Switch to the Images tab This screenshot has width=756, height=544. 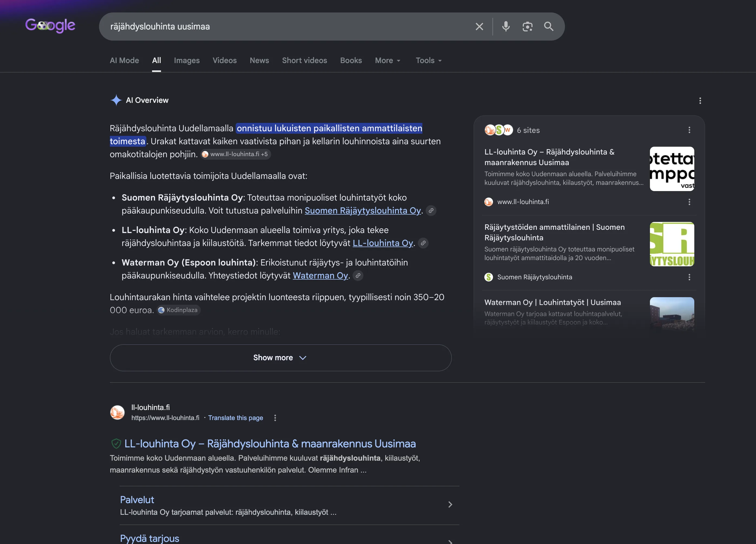tap(187, 61)
